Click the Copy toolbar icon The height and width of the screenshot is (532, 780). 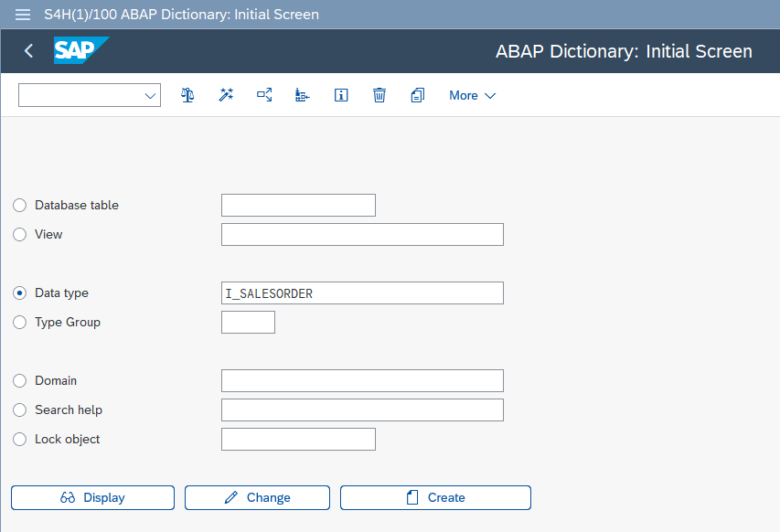click(x=417, y=95)
